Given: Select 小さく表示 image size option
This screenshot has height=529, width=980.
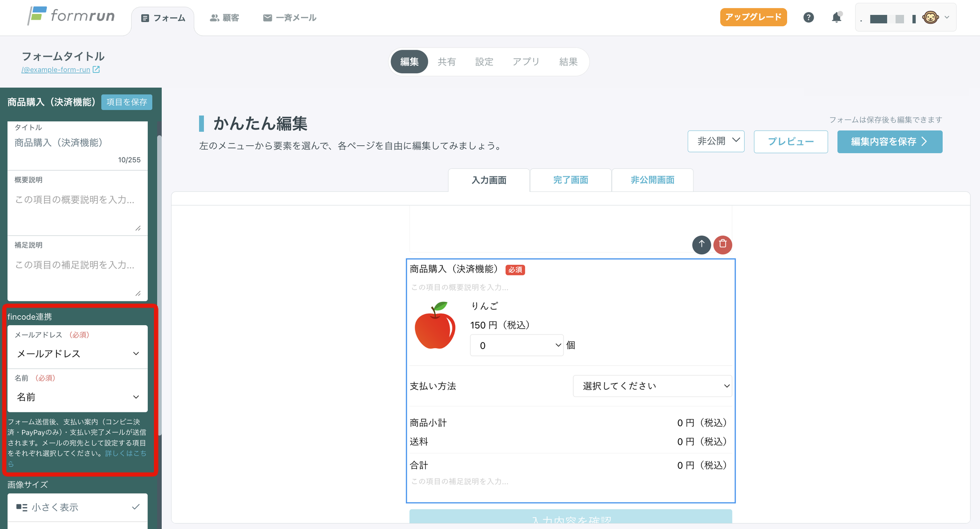Looking at the screenshot, I should pos(78,507).
